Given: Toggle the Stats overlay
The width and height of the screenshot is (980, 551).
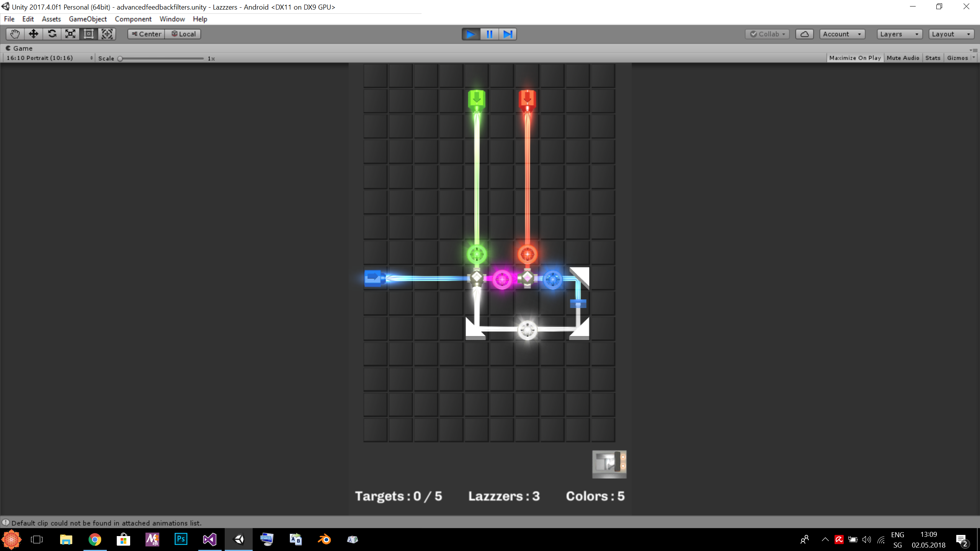Looking at the screenshot, I should (x=933, y=58).
